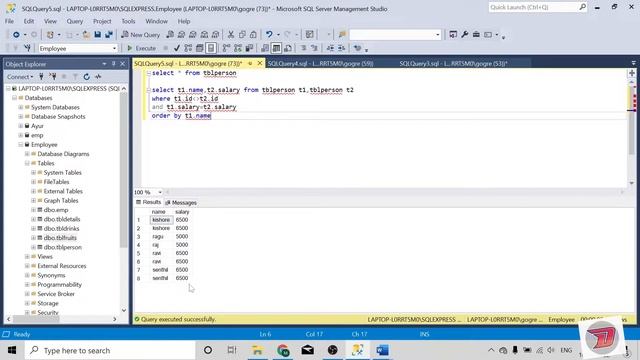The height and width of the screenshot is (360, 640).
Task: Pin the Object Explorer panel
Action: coord(113,64)
